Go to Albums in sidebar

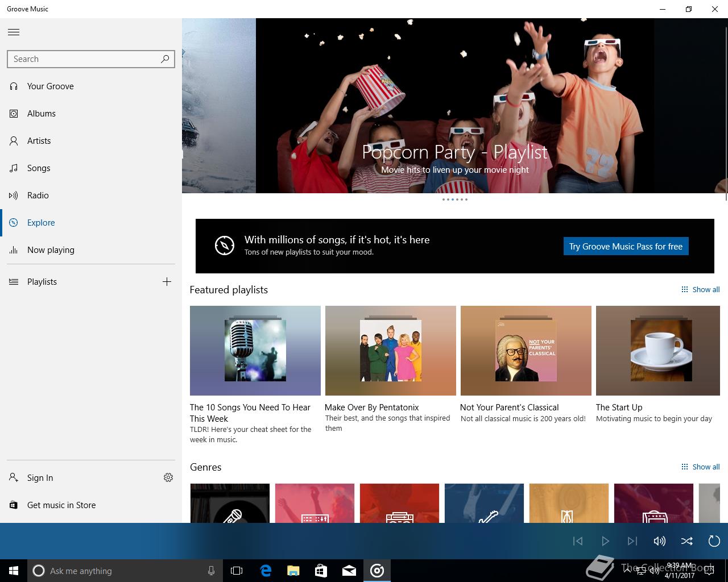pyautogui.click(x=91, y=114)
